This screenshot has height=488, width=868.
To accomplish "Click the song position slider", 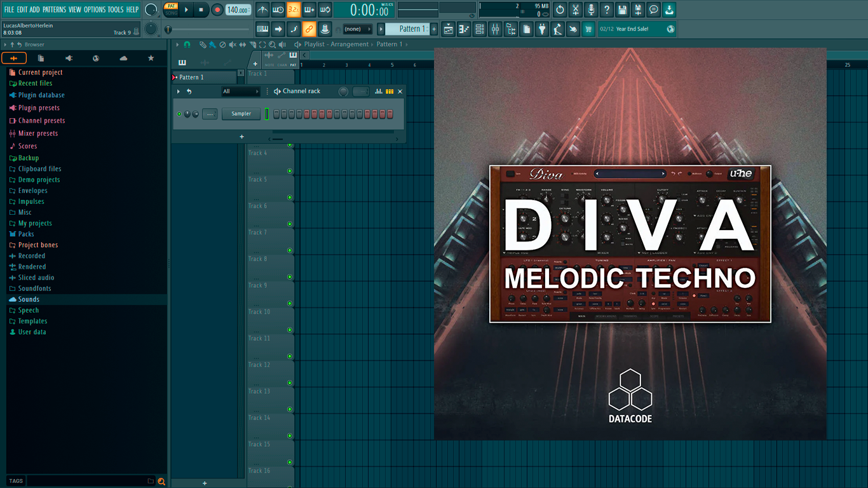I will click(208, 29).
